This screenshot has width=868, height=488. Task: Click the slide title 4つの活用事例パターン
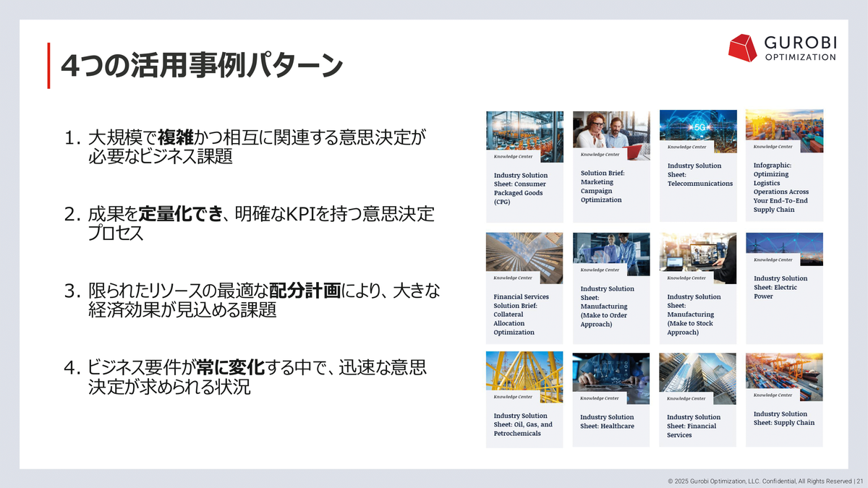click(201, 66)
